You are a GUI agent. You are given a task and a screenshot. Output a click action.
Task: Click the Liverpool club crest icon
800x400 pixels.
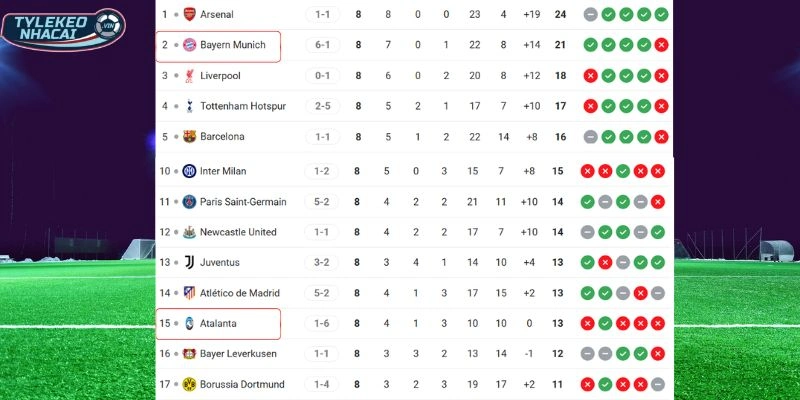coord(189,76)
